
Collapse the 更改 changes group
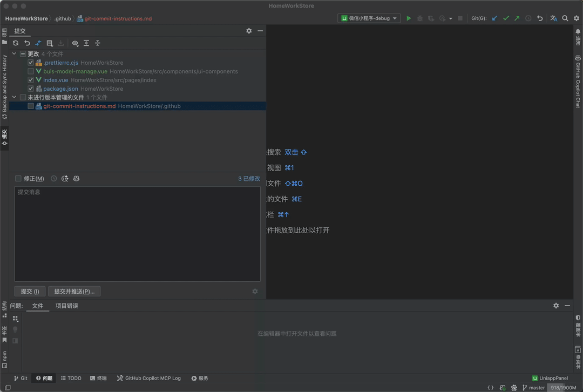[x=14, y=54]
